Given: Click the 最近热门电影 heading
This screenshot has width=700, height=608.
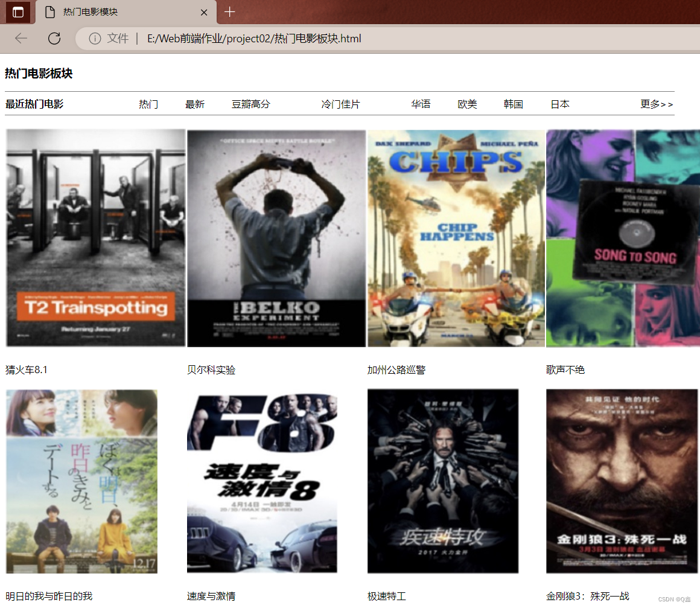Looking at the screenshot, I should 34,104.
